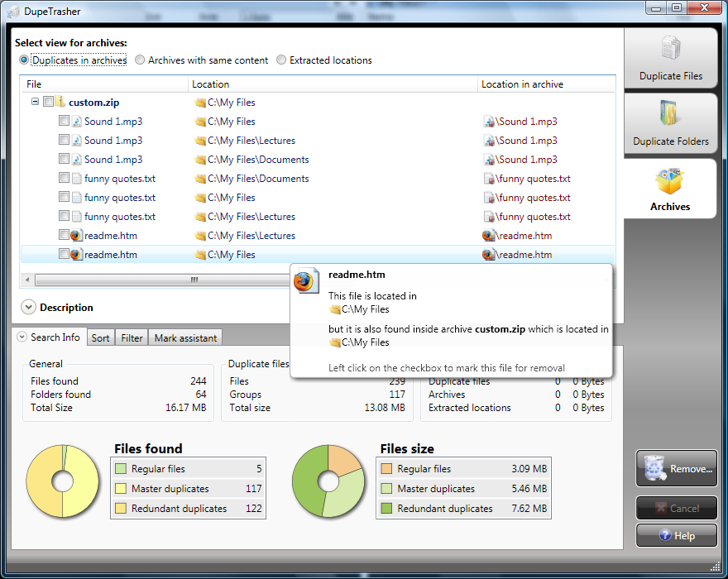
Task: Click the Regular files count swatch
Action: tap(121, 468)
